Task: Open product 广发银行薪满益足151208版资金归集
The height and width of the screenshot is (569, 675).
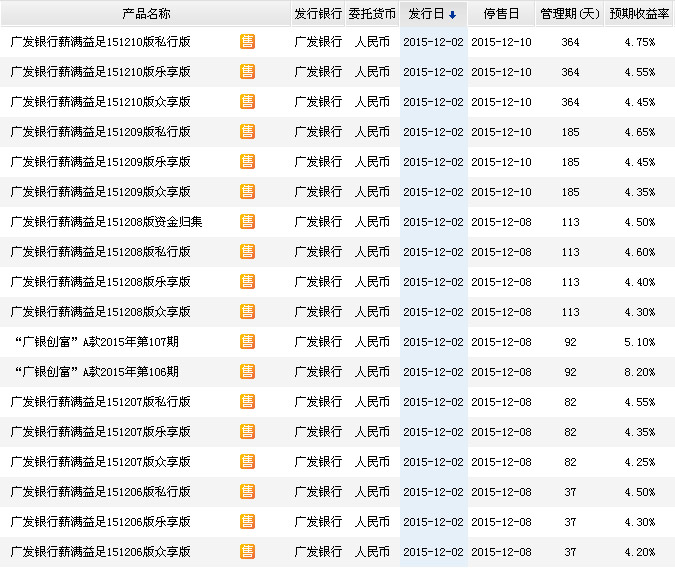Action: click(106, 222)
